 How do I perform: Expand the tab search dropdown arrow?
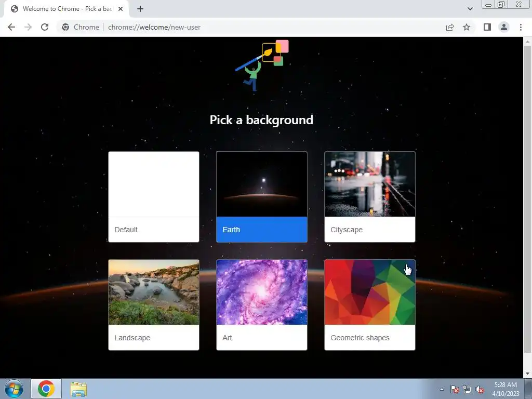coord(470,9)
